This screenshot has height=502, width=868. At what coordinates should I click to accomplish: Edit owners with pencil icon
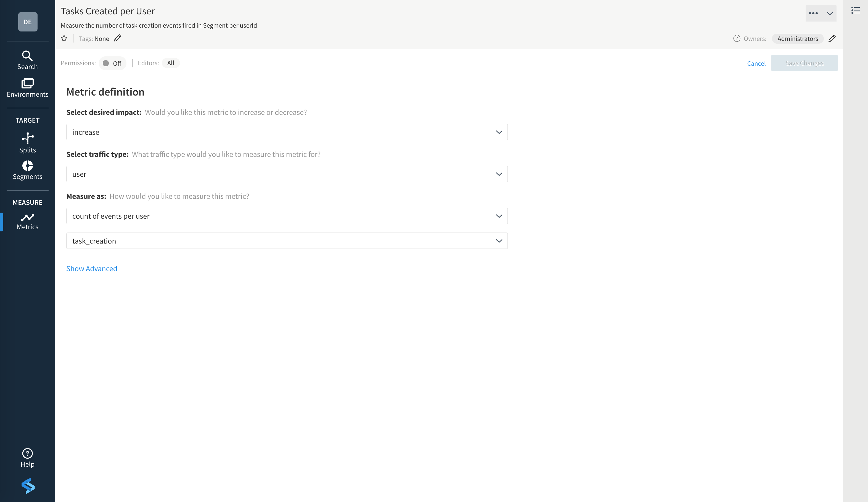pyautogui.click(x=832, y=38)
